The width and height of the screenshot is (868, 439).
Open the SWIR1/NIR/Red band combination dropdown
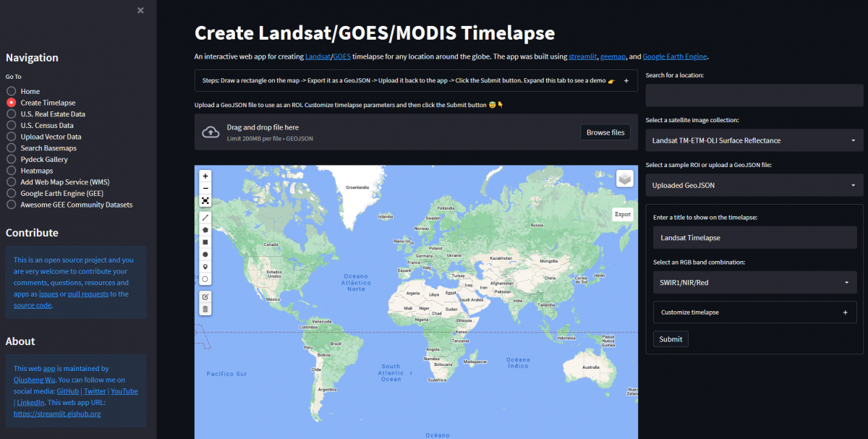point(754,282)
